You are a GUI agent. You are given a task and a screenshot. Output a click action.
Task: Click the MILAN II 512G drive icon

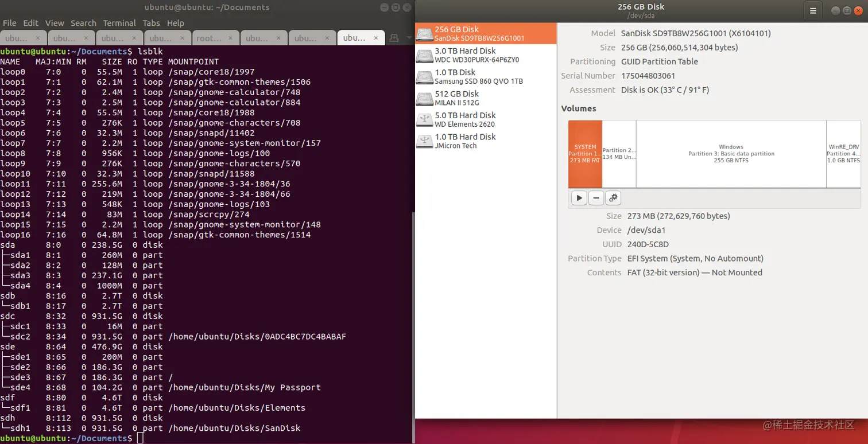point(425,98)
